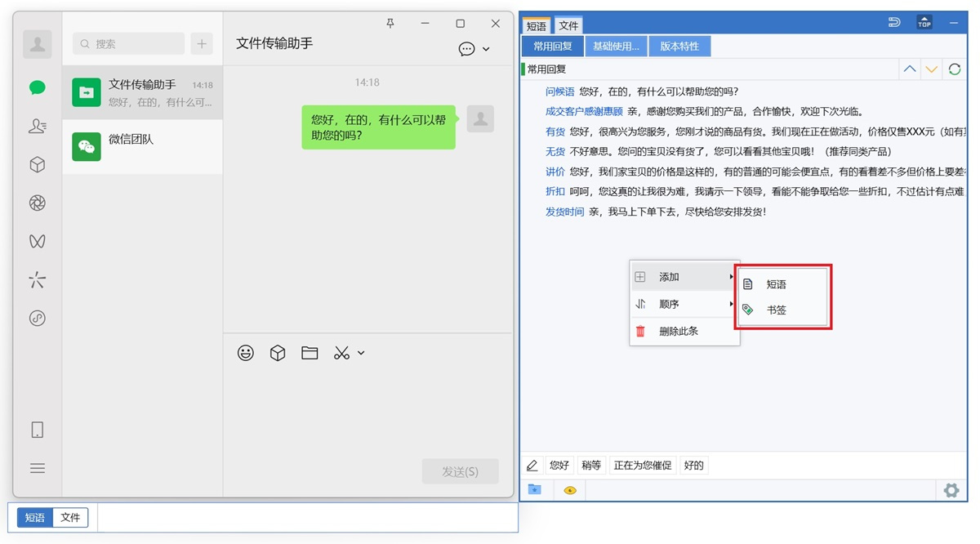Open the folder icon to send a file

pyautogui.click(x=310, y=353)
